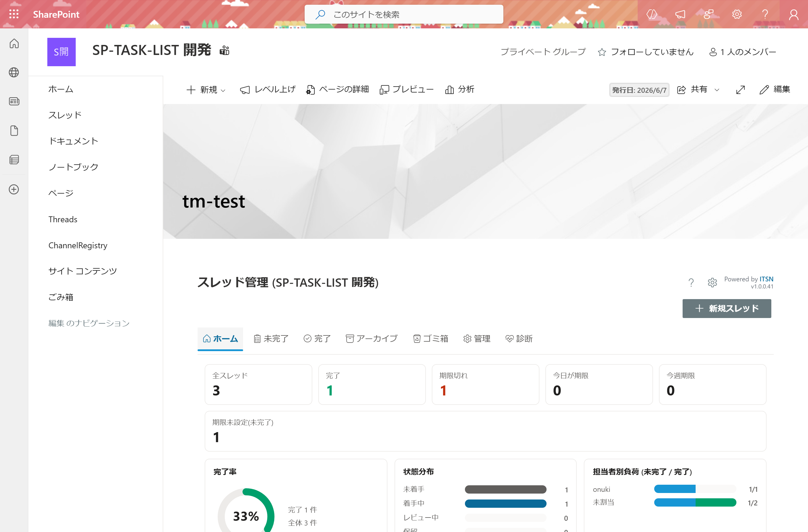Click the web part help question mark icon

(691, 283)
